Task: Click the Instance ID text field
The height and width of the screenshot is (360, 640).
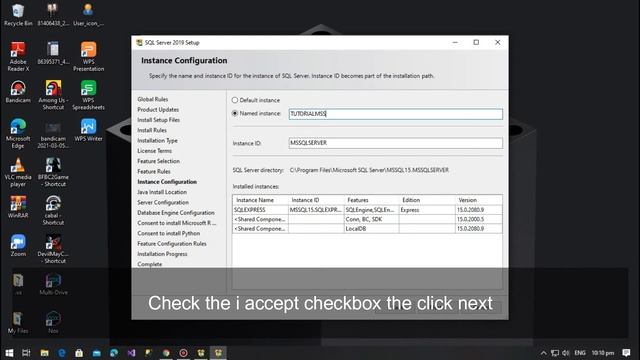Action: [x=396, y=143]
